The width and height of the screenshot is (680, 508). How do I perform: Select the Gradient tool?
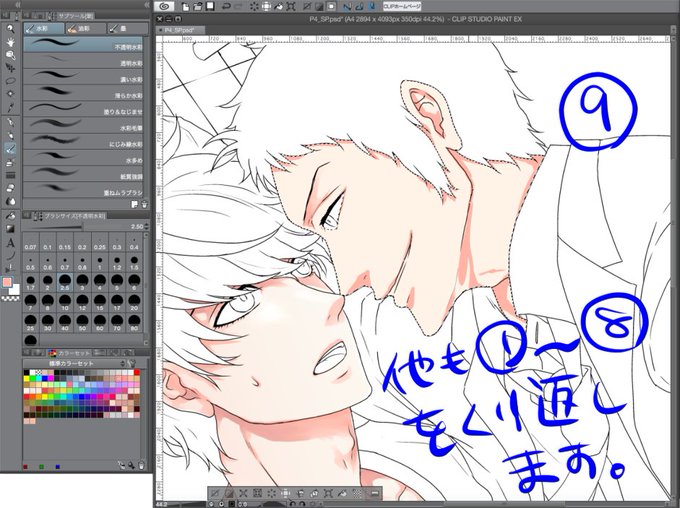coord(10,229)
